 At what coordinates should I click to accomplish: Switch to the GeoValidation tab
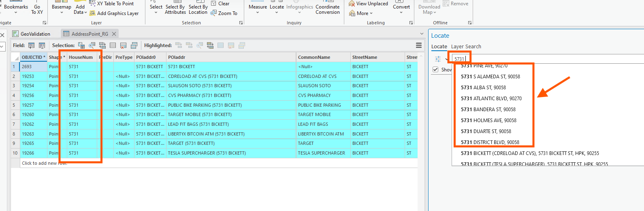point(31,34)
